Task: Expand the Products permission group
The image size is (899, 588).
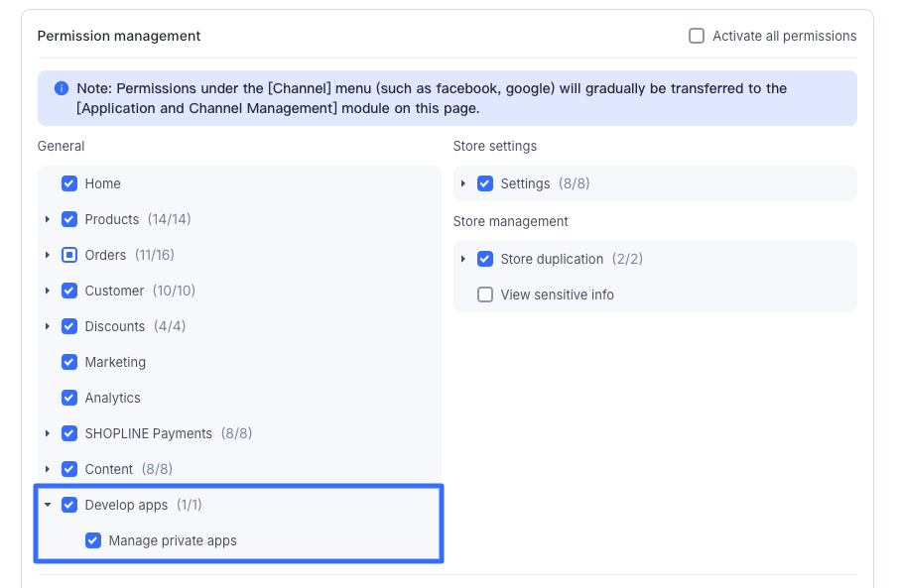Action: click(x=48, y=219)
